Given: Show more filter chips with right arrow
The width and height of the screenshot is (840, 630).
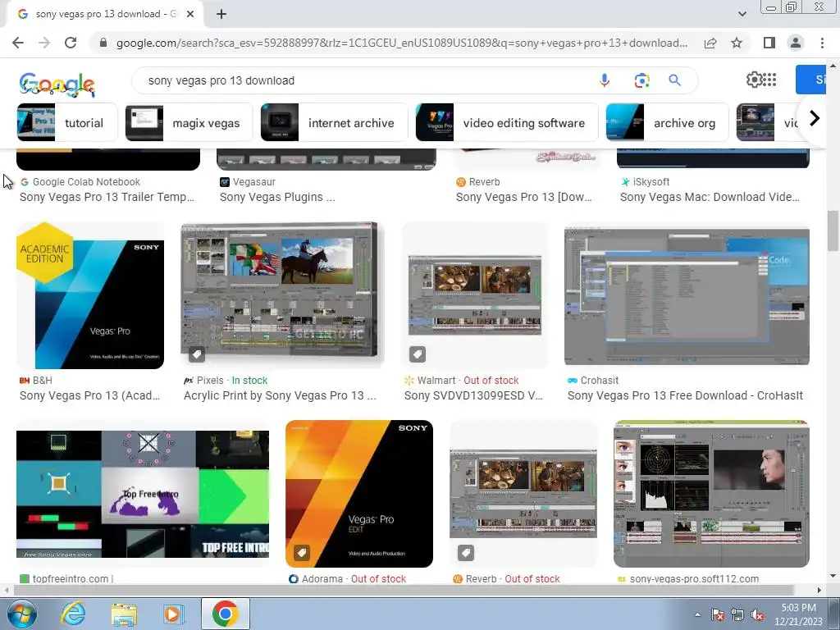Looking at the screenshot, I should [814, 118].
